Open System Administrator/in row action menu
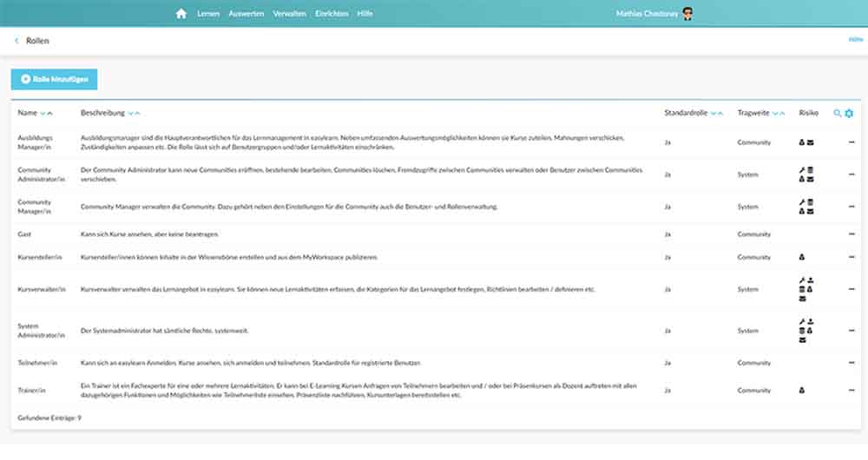 coord(852,331)
